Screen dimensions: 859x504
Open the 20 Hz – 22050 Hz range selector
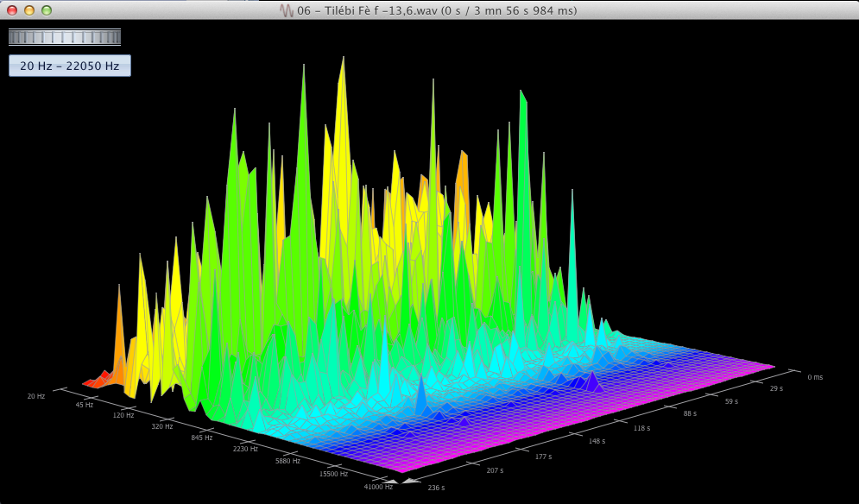(x=70, y=66)
